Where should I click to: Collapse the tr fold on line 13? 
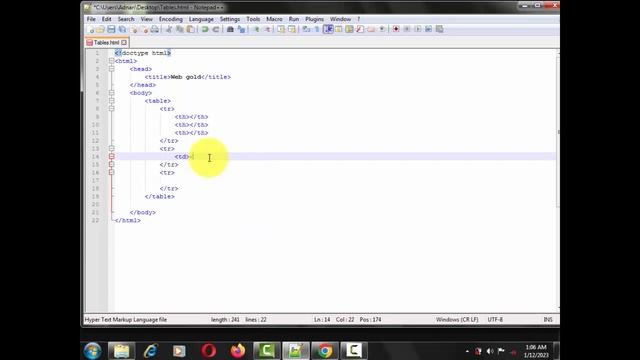[111, 149]
